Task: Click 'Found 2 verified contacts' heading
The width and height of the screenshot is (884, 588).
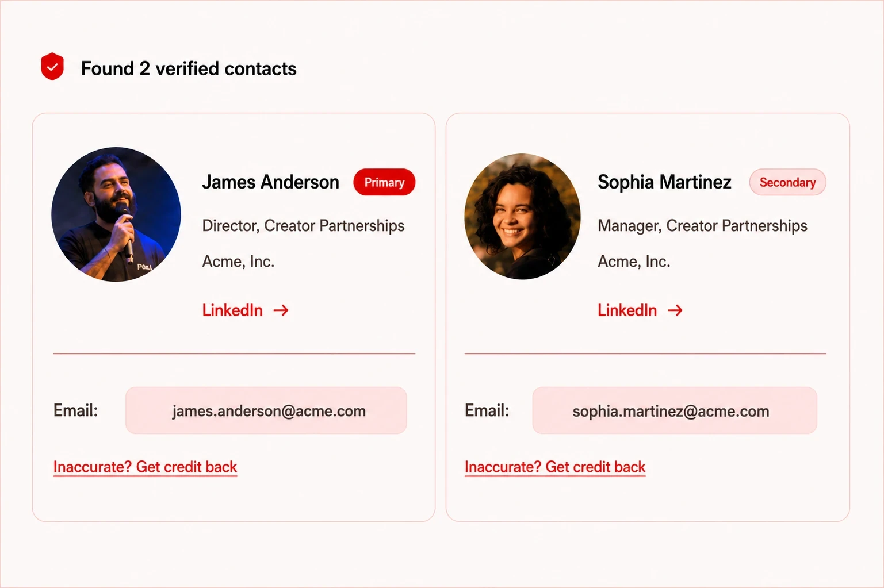Action: point(189,68)
